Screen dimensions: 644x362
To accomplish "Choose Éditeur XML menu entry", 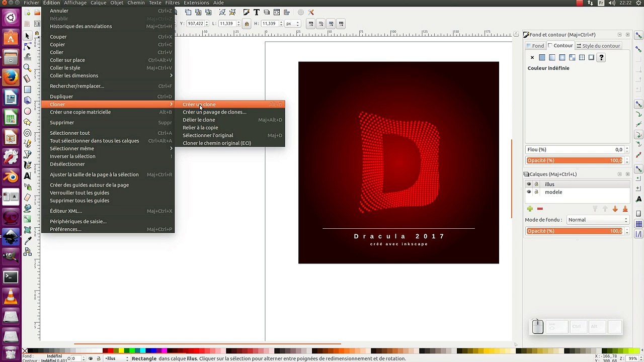I will (x=108, y=211).
